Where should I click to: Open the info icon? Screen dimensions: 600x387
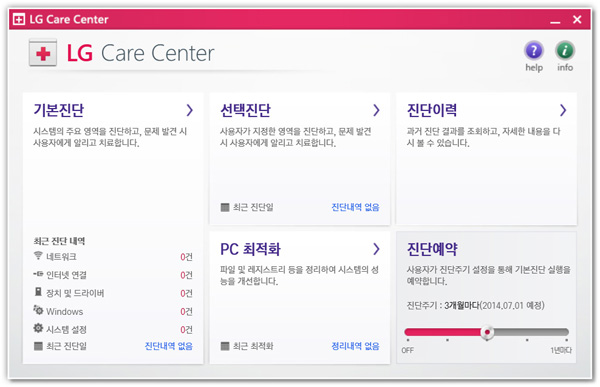click(565, 51)
